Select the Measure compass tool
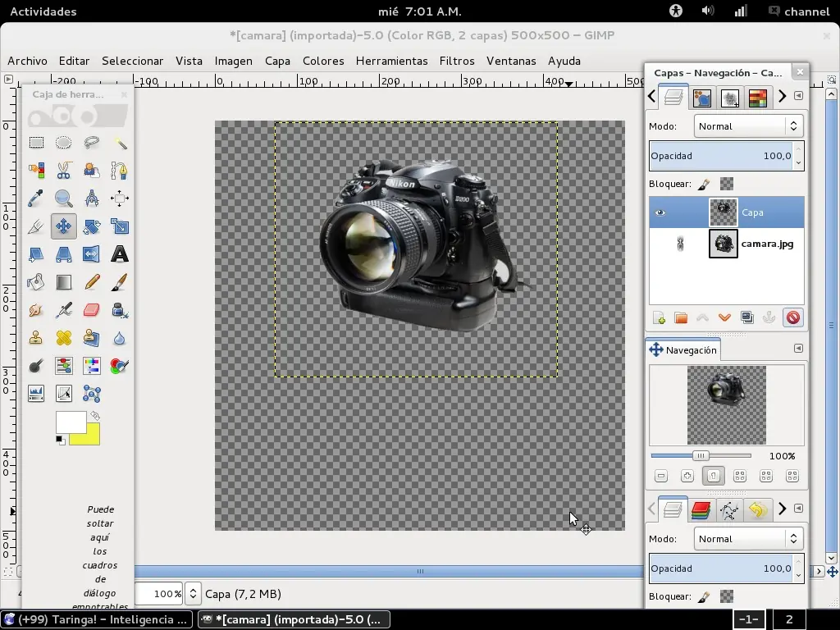The image size is (840, 630). coord(92,199)
